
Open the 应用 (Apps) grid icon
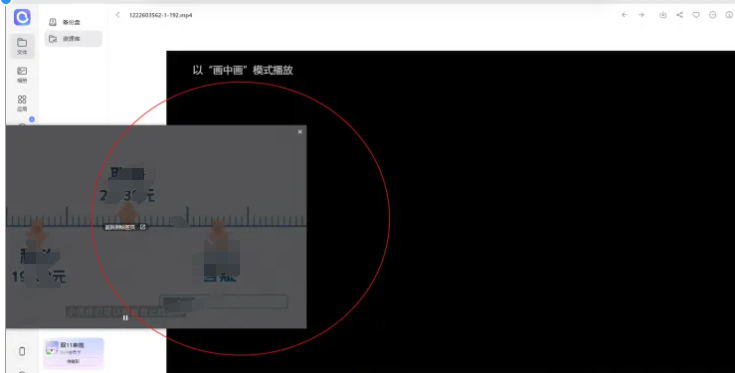pyautogui.click(x=22, y=103)
